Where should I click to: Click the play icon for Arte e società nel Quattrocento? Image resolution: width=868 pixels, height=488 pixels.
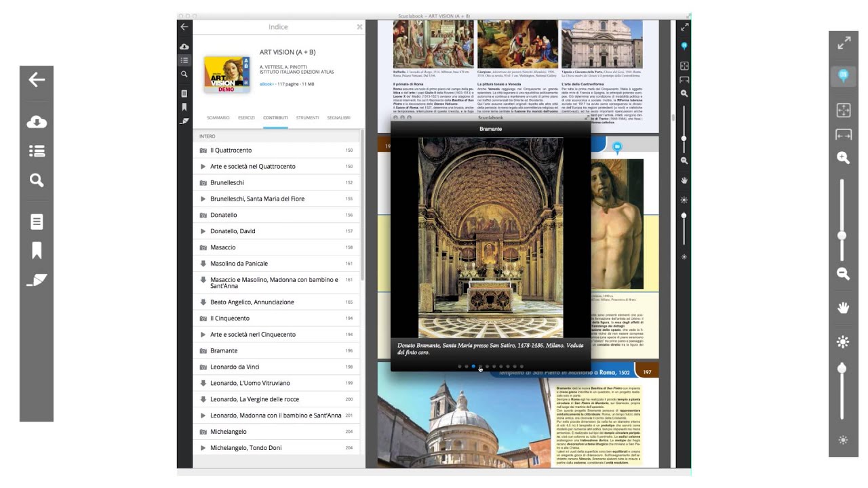click(203, 167)
